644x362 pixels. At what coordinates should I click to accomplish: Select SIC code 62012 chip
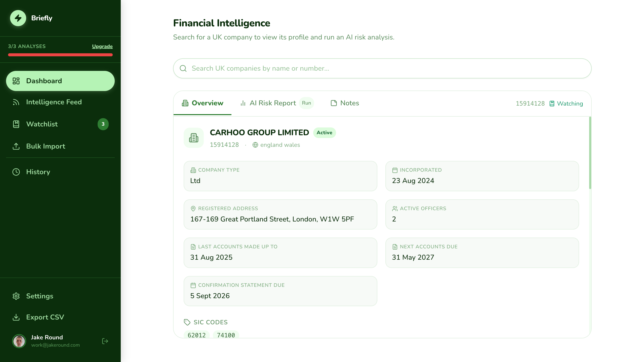[196, 335]
